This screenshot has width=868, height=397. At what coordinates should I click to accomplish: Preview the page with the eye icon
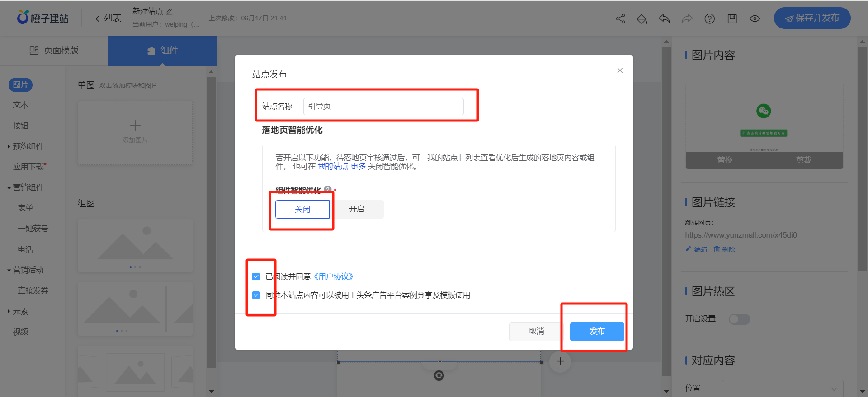[755, 19]
